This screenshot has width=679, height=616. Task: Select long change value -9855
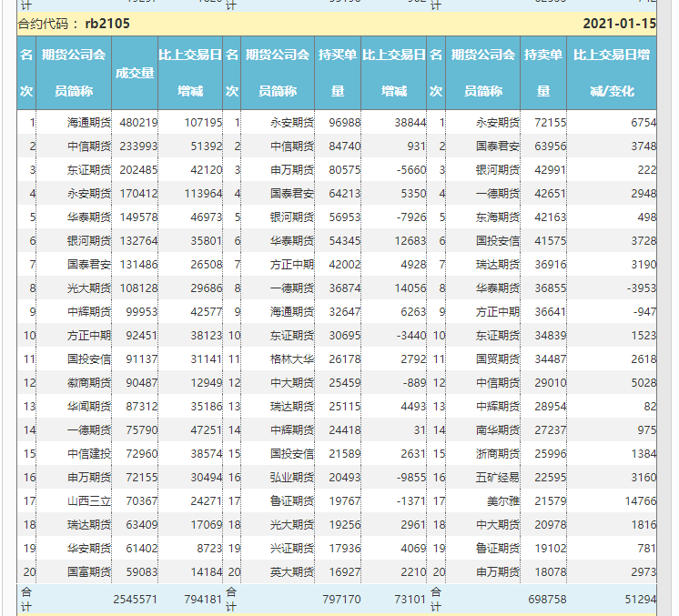[x=411, y=478]
